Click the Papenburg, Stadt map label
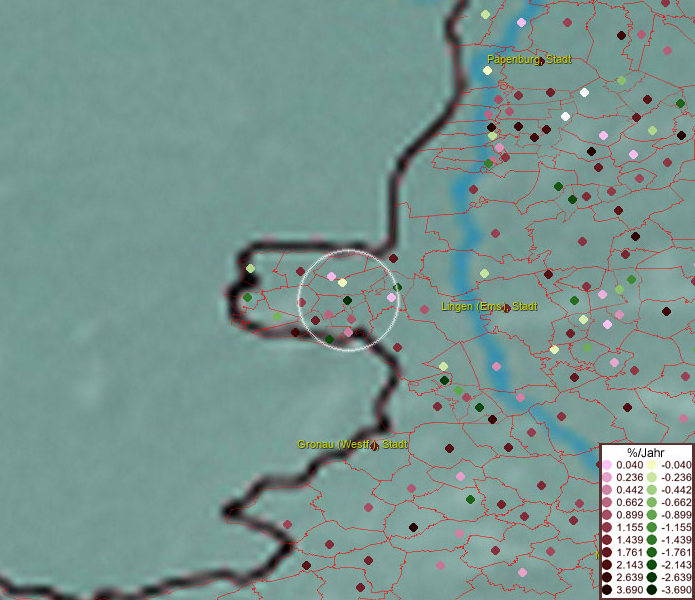This screenshot has height=600, width=695. (x=527, y=60)
